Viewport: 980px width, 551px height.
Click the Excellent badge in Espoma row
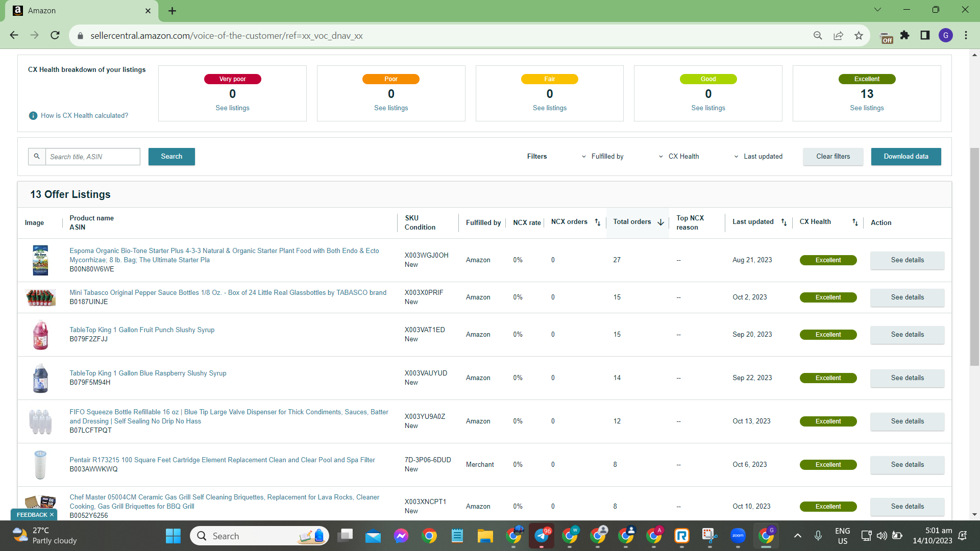pyautogui.click(x=828, y=260)
